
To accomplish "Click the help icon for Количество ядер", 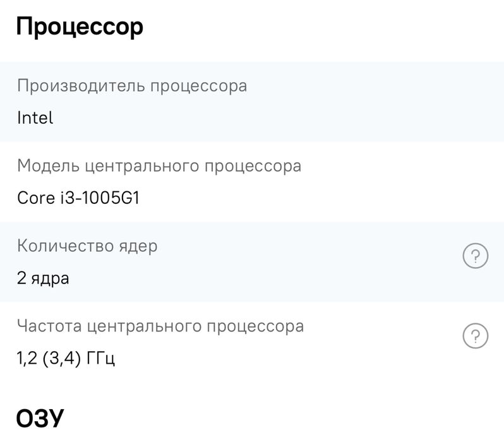I will 476,256.
